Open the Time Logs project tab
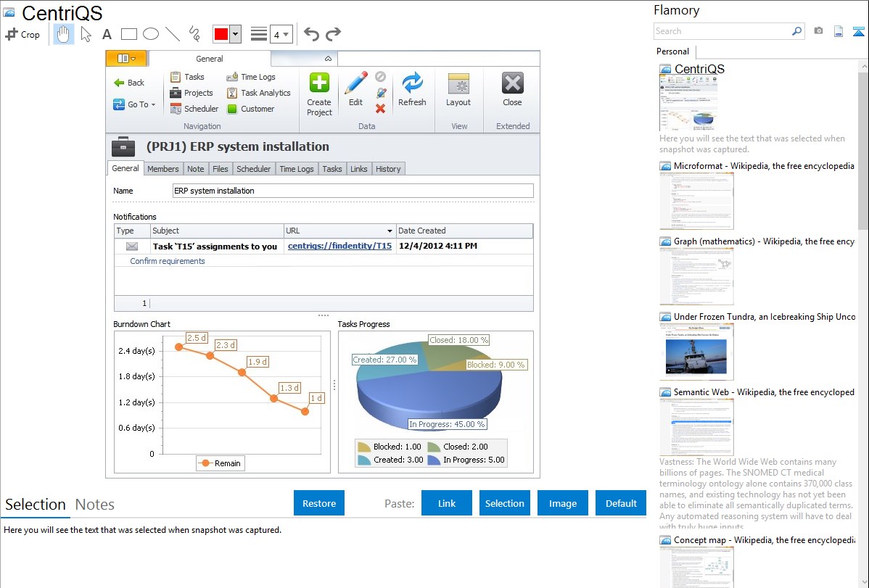The image size is (869, 588). (297, 169)
